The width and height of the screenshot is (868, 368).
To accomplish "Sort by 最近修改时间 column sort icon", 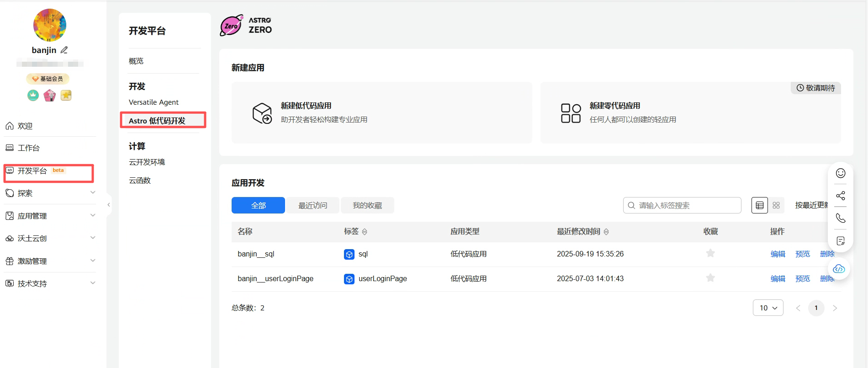I will pos(606,232).
